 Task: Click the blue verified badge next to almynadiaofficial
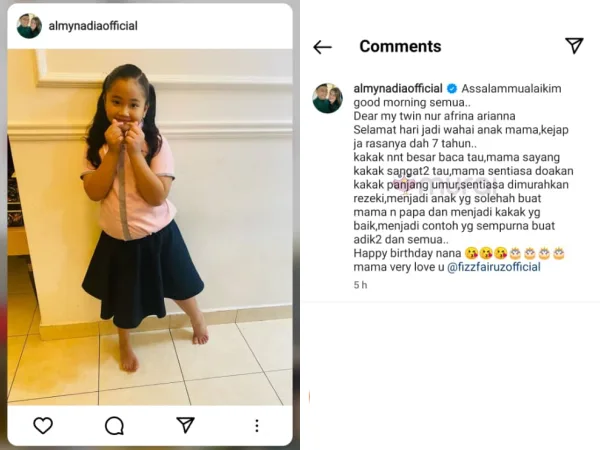[x=452, y=89]
